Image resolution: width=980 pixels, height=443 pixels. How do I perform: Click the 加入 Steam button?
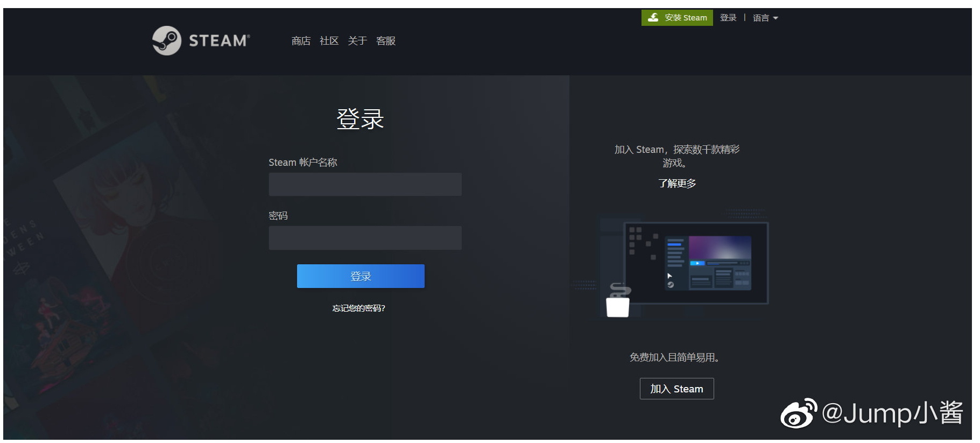[677, 389]
